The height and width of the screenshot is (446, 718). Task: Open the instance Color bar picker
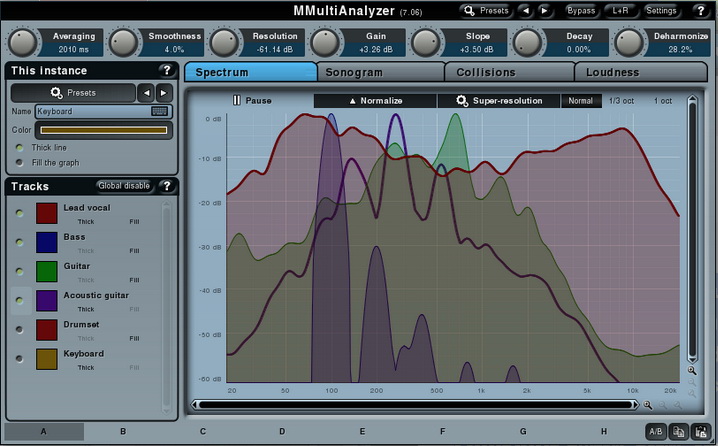(x=103, y=130)
